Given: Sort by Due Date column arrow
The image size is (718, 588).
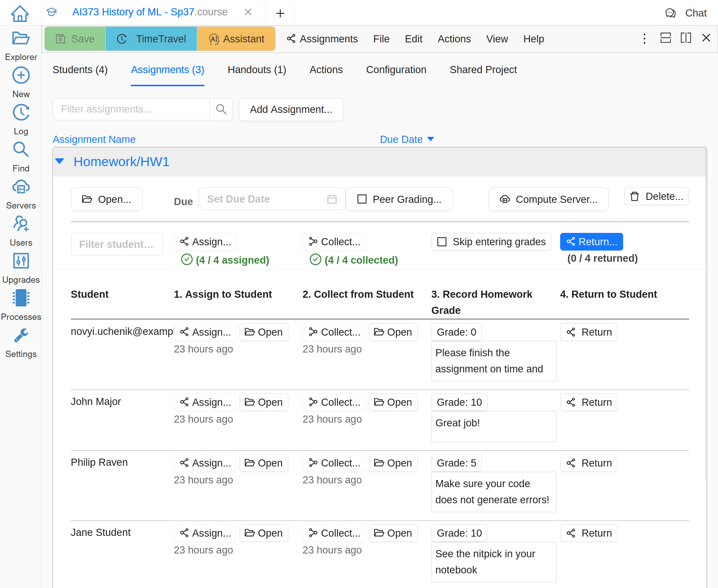Looking at the screenshot, I should [431, 139].
